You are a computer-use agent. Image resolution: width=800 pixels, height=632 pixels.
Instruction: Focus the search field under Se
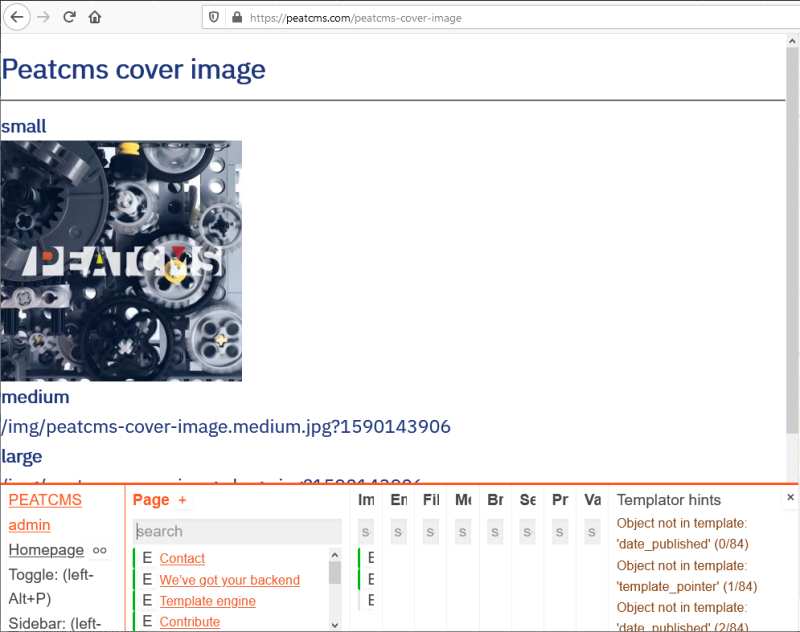click(528, 532)
